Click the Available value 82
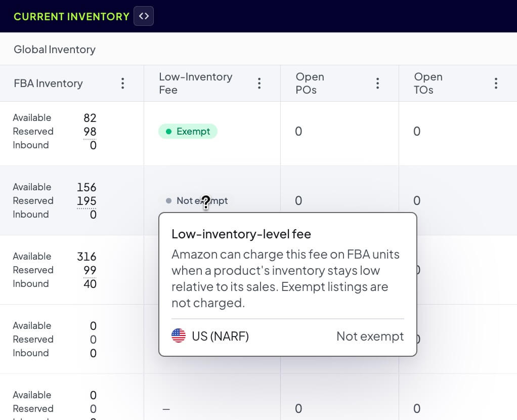This screenshot has height=420, width=517. pos(90,118)
